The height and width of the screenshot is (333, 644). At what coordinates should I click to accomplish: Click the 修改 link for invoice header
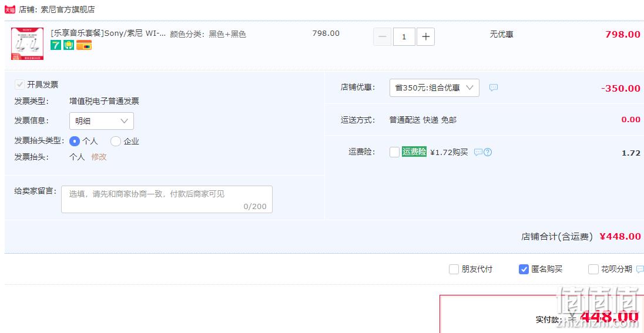[99, 157]
